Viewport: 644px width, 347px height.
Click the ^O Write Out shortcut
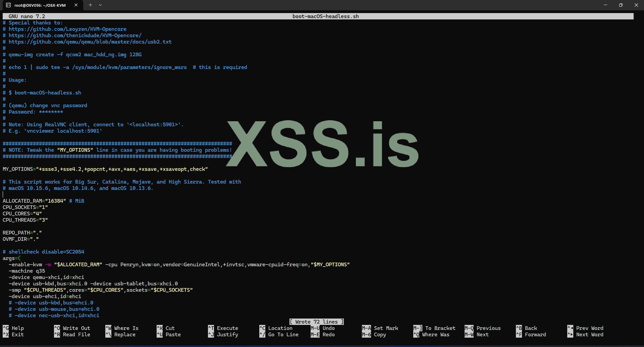72,328
